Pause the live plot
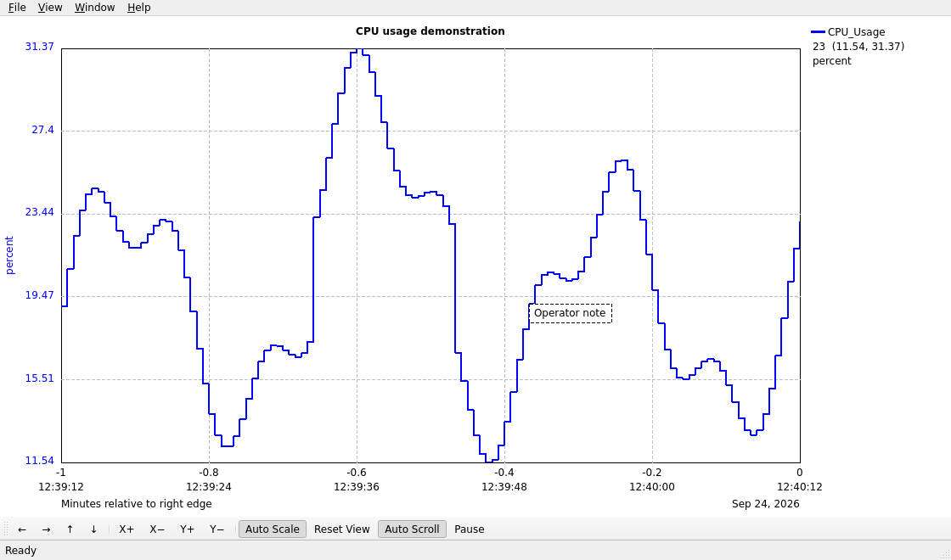The height and width of the screenshot is (560, 951). (x=470, y=529)
